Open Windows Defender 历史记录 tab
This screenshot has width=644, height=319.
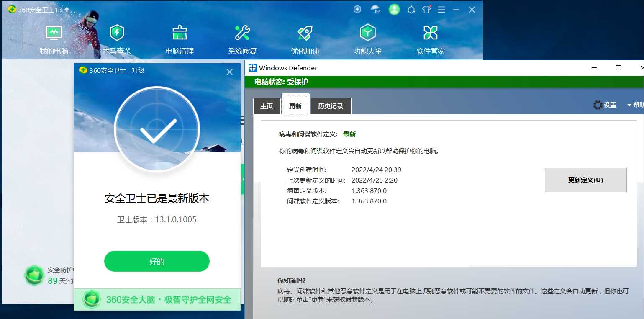pyautogui.click(x=331, y=106)
